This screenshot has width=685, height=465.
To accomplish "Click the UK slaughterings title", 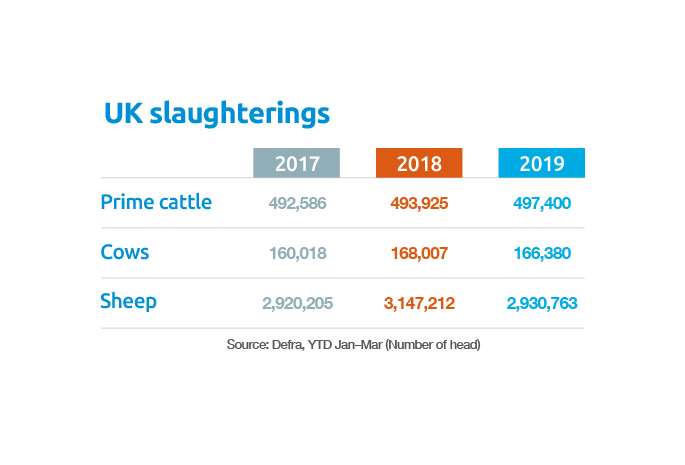I will click(x=216, y=114).
